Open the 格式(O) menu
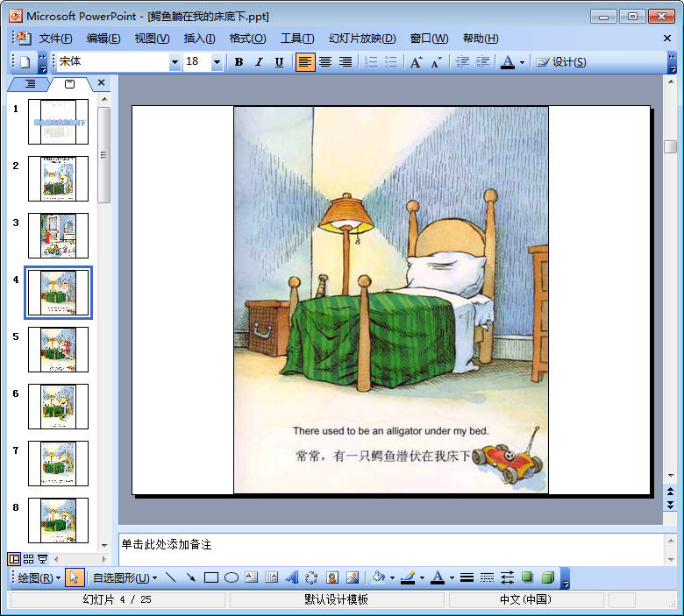The image size is (684, 616). click(x=248, y=39)
